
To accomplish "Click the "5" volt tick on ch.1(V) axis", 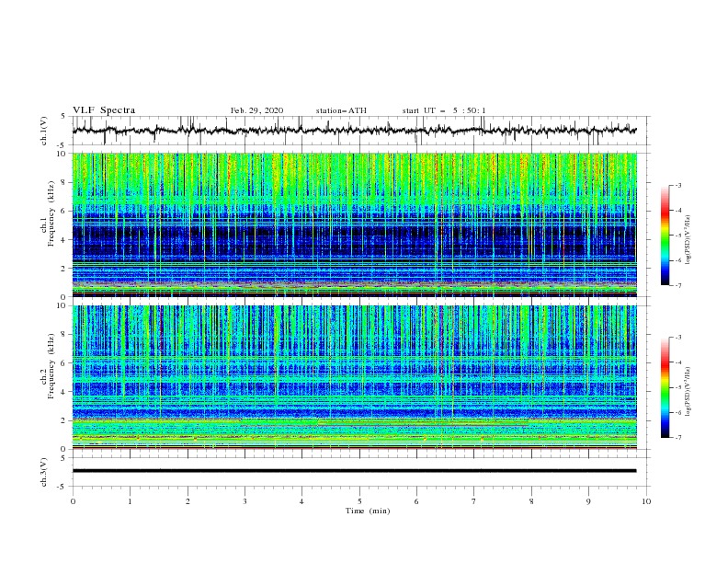I will click(x=63, y=117).
